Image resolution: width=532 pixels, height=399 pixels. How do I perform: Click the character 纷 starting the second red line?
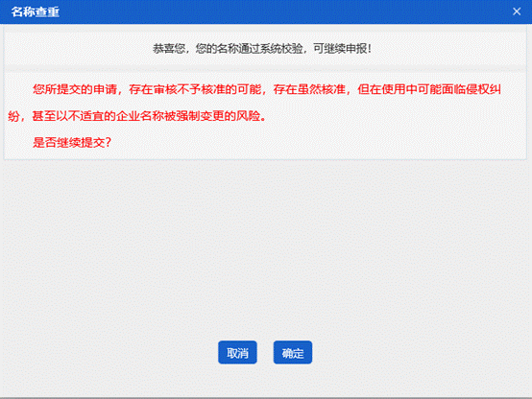coord(13,116)
